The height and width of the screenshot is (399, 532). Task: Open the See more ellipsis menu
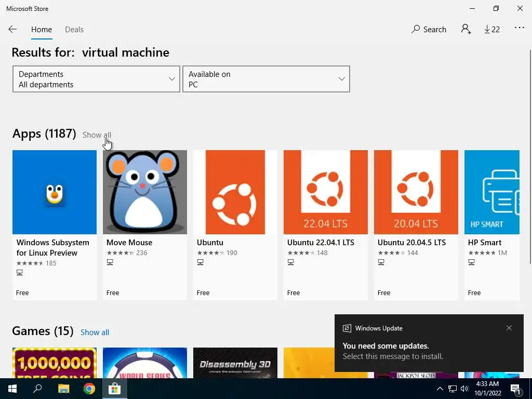tap(520, 28)
